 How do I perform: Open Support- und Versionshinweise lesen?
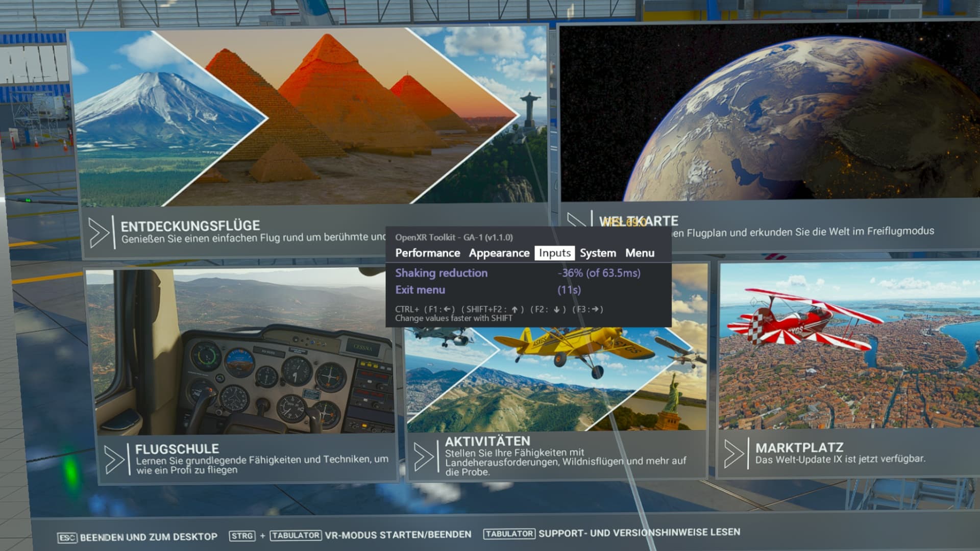coord(639,533)
